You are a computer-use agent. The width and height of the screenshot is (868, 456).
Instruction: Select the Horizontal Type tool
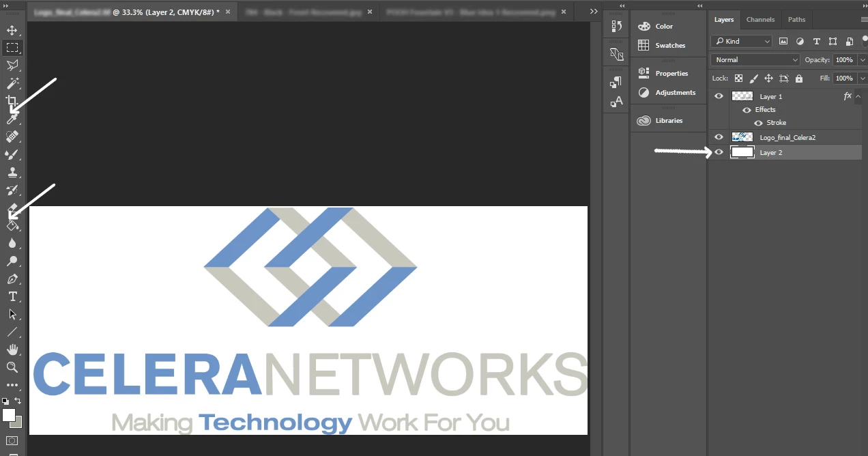click(12, 296)
